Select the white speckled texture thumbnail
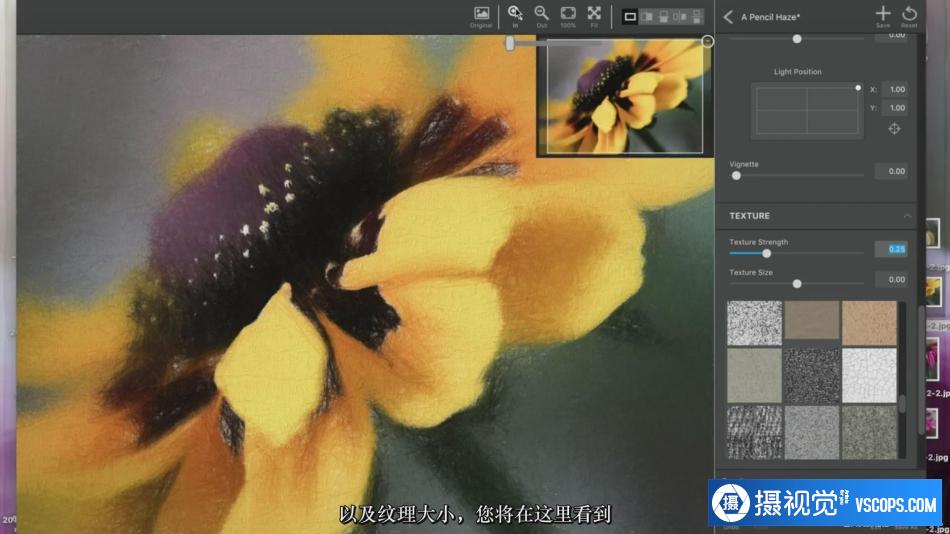This screenshot has height=534, width=950. tap(754, 323)
